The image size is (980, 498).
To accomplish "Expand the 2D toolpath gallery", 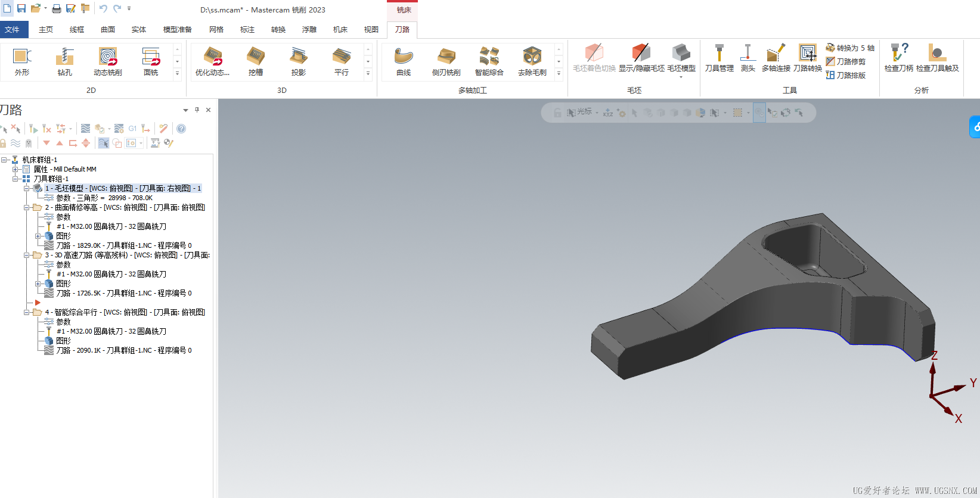I will 177,74.
